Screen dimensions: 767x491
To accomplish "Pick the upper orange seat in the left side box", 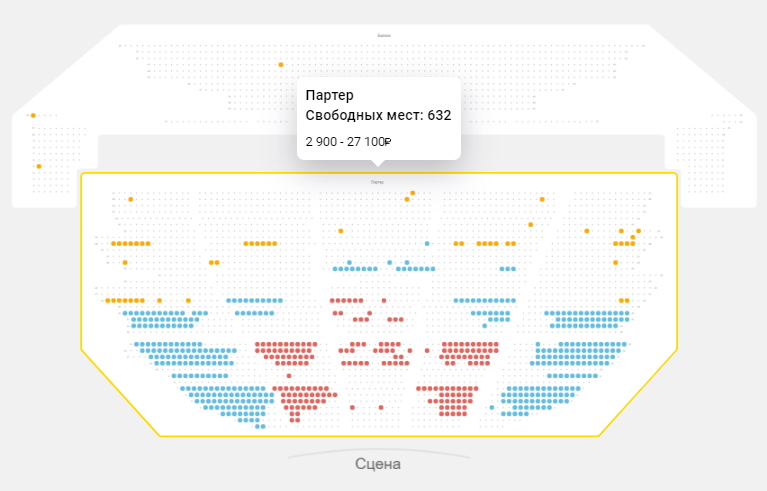I will tap(33, 115).
